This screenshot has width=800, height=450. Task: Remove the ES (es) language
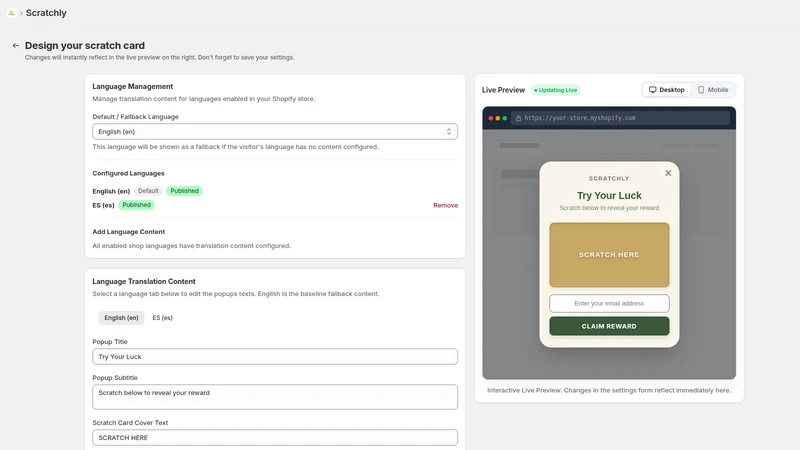click(x=445, y=205)
